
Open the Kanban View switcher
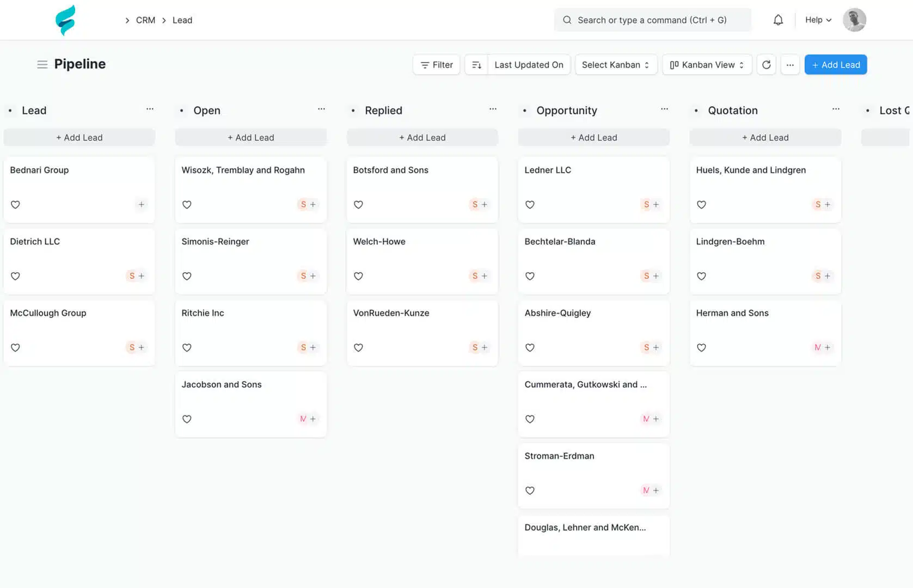707,65
